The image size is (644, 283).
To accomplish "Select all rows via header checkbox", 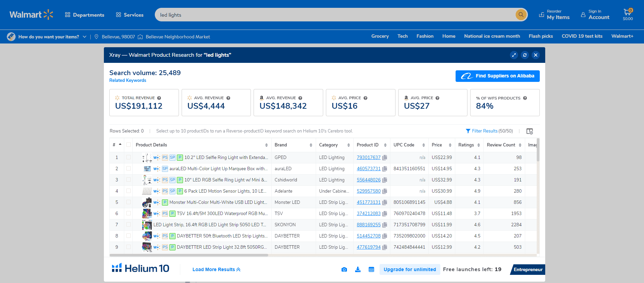I will point(128,145).
